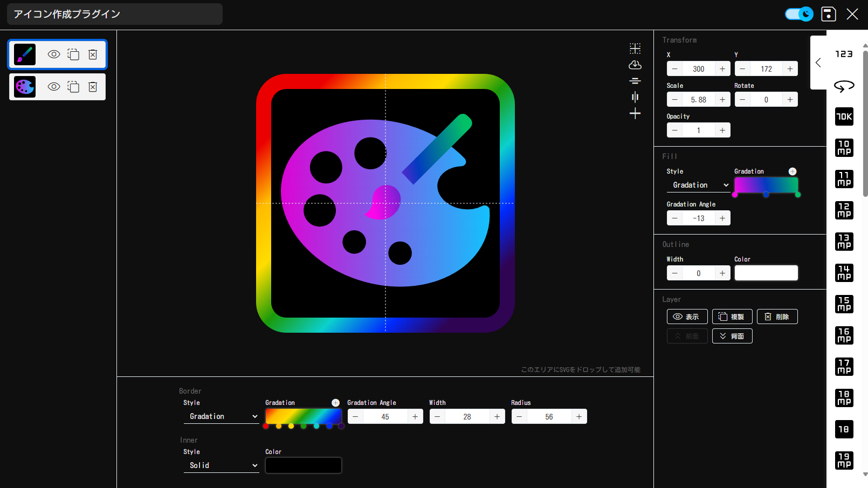Viewport: 868px width, 488px height.
Task: Toggle visibility of palette layer
Action: click(x=54, y=87)
